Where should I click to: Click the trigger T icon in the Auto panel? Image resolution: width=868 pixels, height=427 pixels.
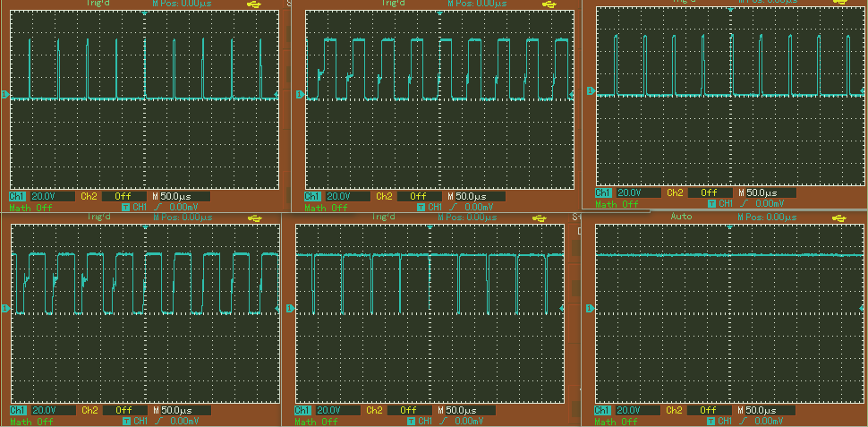[x=712, y=421]
